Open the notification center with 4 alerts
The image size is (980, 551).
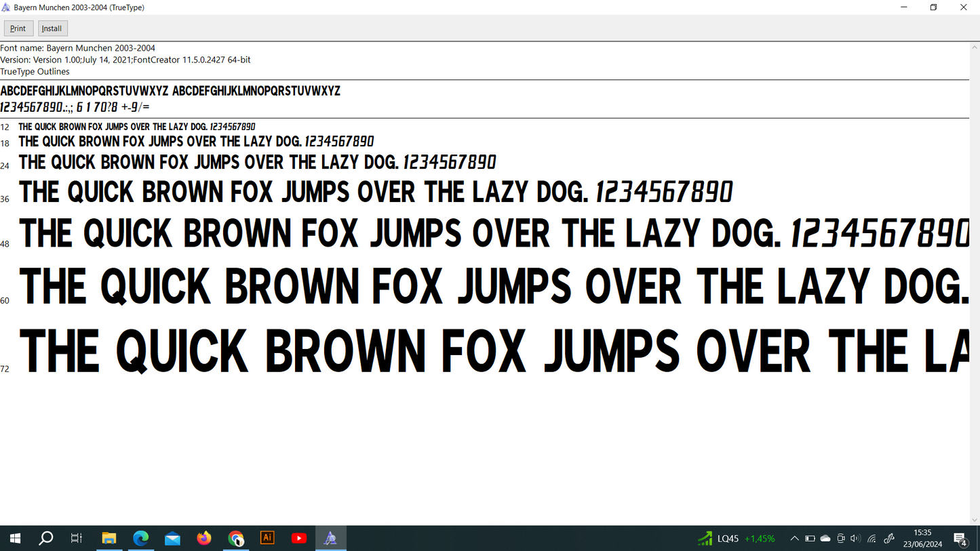[961, 539]
